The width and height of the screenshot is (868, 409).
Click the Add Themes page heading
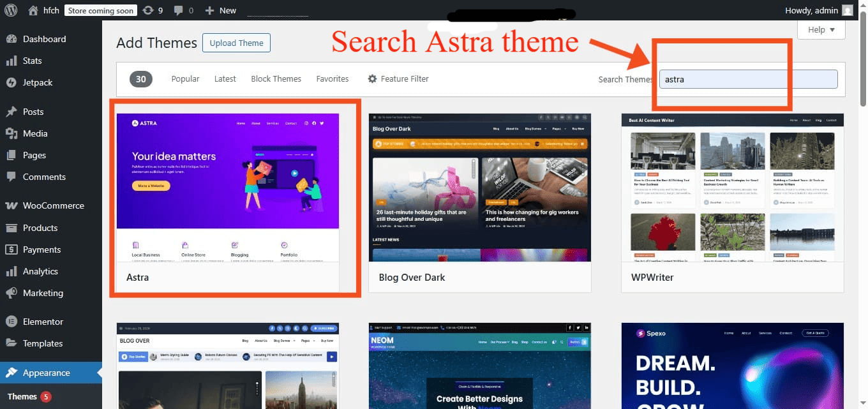point(157,43)
